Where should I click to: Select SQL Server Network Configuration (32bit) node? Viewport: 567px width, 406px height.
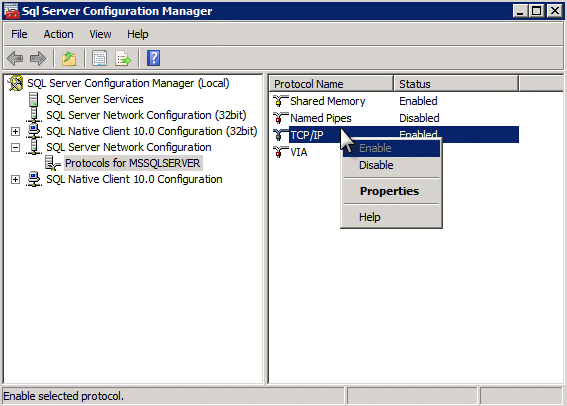click(146, 115)
